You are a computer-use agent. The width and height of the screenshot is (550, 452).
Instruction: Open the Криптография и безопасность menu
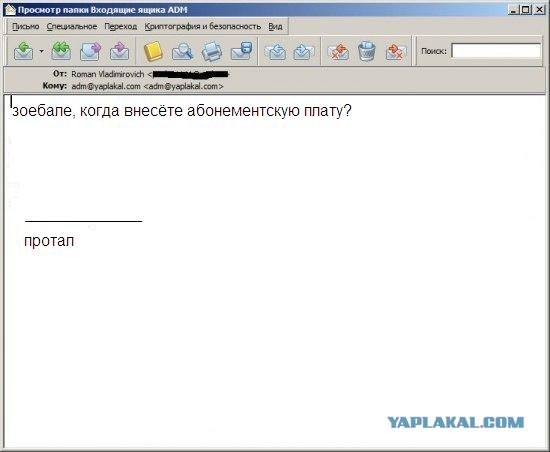tap(203, 27)
